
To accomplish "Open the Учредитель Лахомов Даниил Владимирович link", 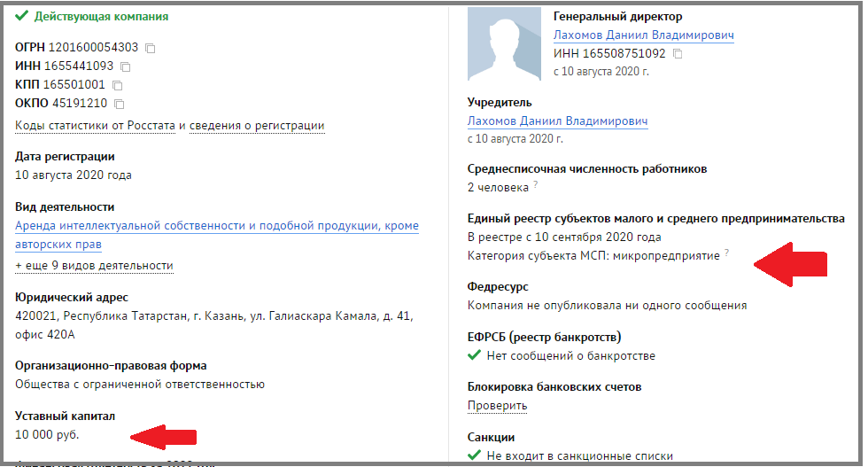I will point(557,121).
